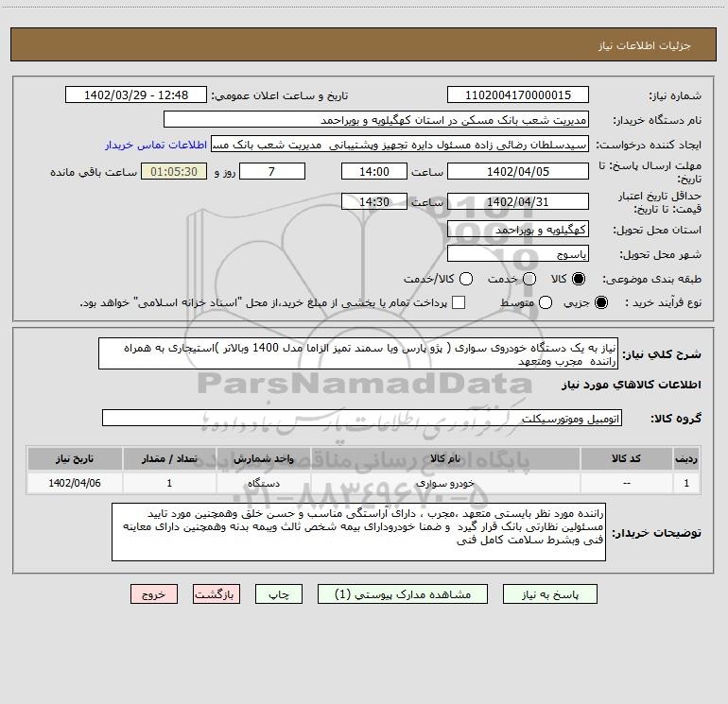Click the ایجاد کننده درخواست field
Screen dimensions: 728x704
pos(400,145)
